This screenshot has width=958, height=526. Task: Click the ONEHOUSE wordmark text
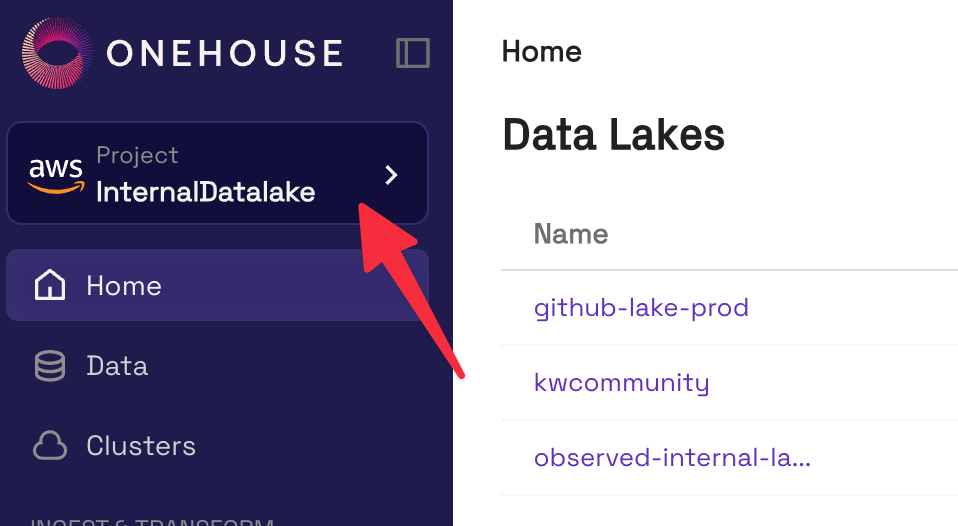[x=225, y=53]
